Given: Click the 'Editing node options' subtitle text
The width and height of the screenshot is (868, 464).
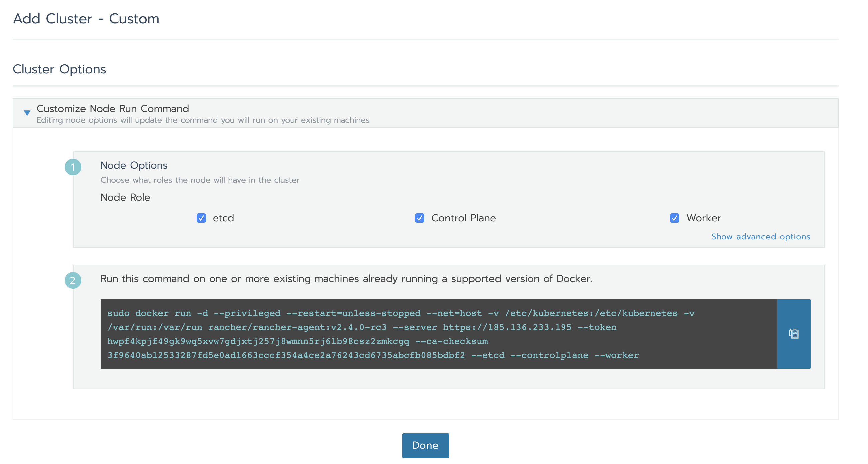Looking at the screenshot, I should pos(203,120).
